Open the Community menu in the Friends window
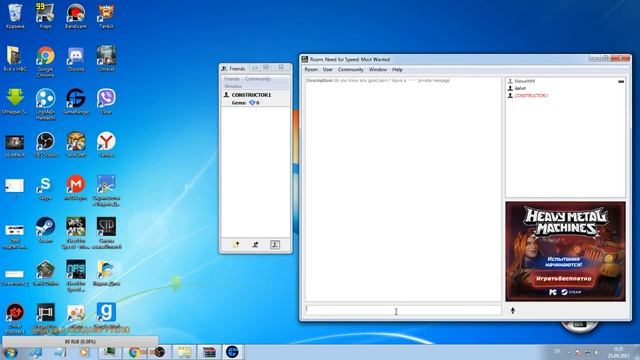Screen dimensions: 640x360 258,79
